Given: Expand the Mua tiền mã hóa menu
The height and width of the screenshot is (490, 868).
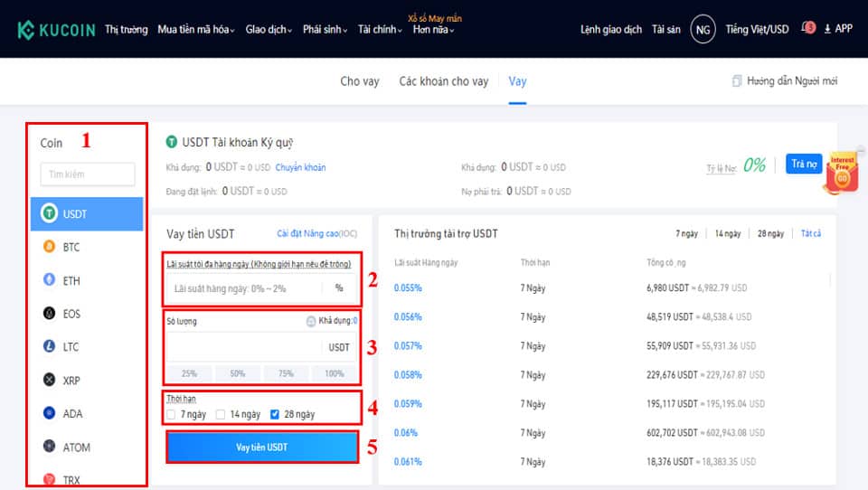Looking at the screenshot, I should point(195,29).
